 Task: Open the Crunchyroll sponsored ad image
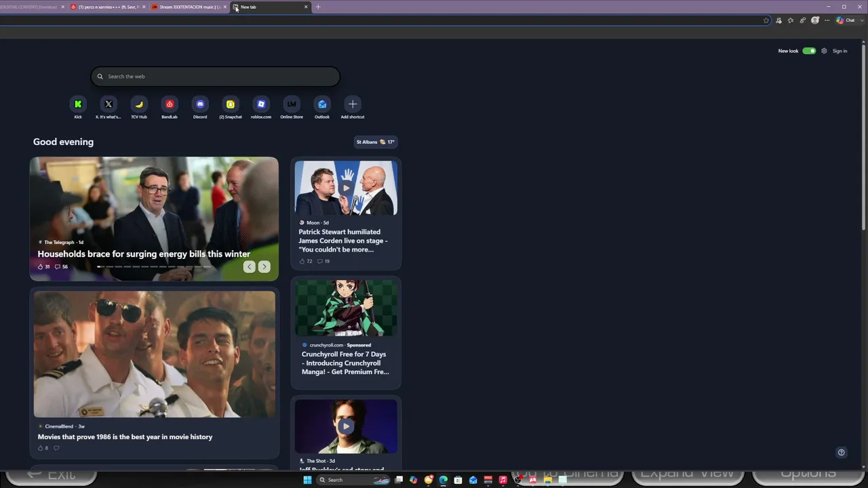(346, 308)
